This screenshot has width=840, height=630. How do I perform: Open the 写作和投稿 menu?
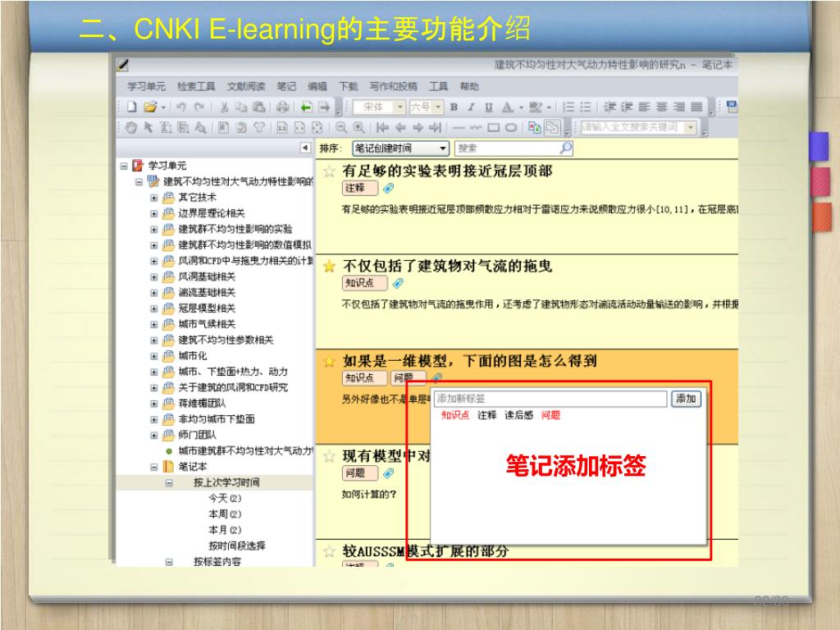point(393,87)
